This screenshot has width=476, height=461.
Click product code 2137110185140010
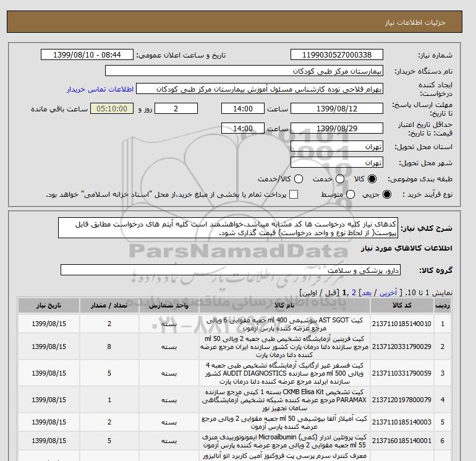(x=402, y=324)
